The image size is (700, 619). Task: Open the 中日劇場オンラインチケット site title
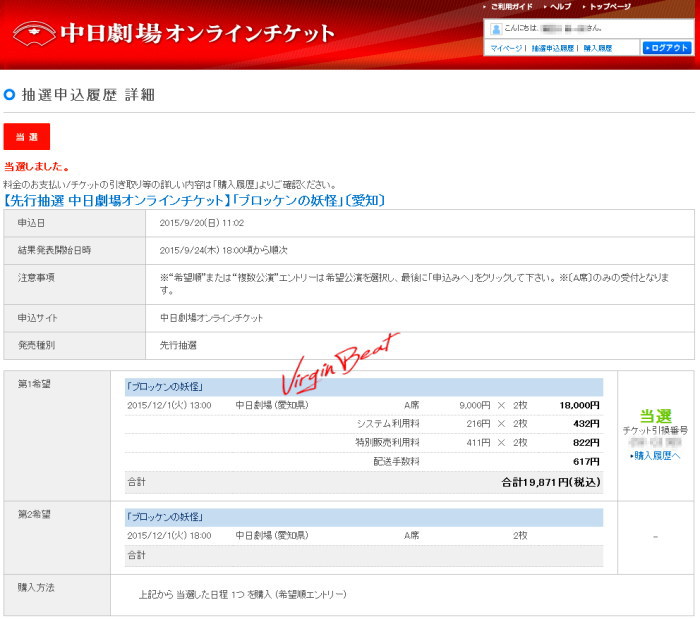tap(198, 33)
